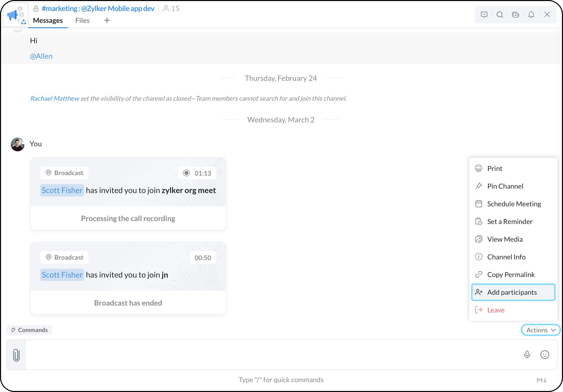
Task: Open Rachael Matthew's profile link
Action: coord(55,98)
